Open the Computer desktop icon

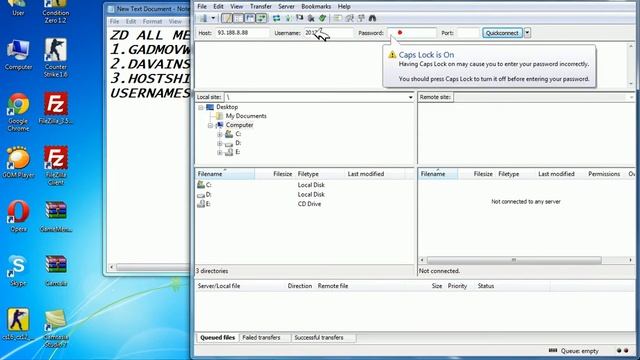(18, 55)
